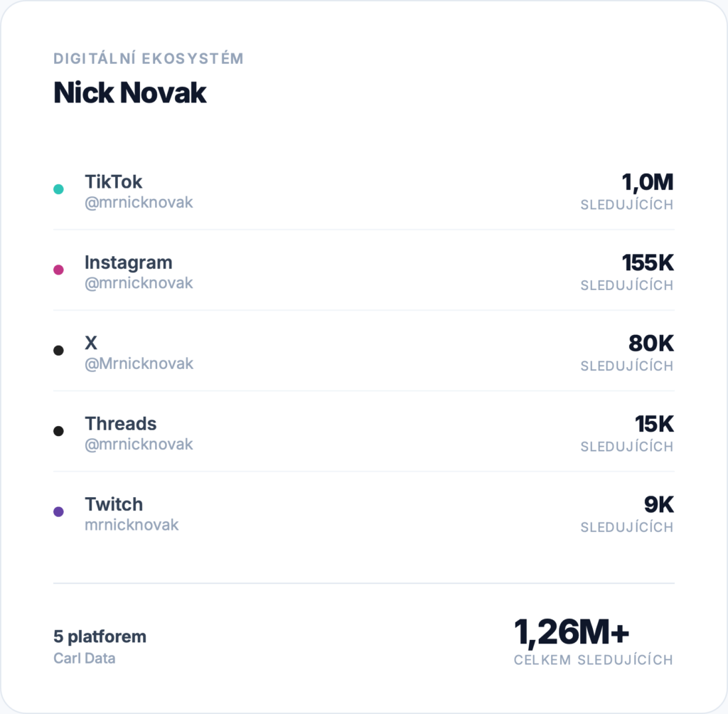Click the @mrnicknovak handle under TikTok

pyautogui.click(x=139, y=203)
